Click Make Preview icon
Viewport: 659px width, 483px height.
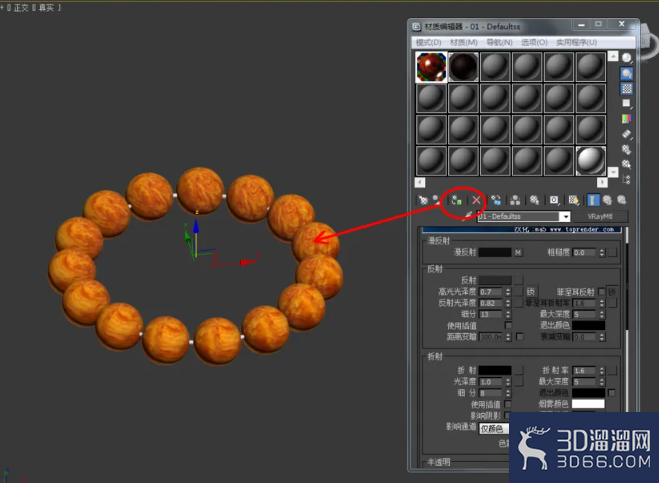click(627, 134)
